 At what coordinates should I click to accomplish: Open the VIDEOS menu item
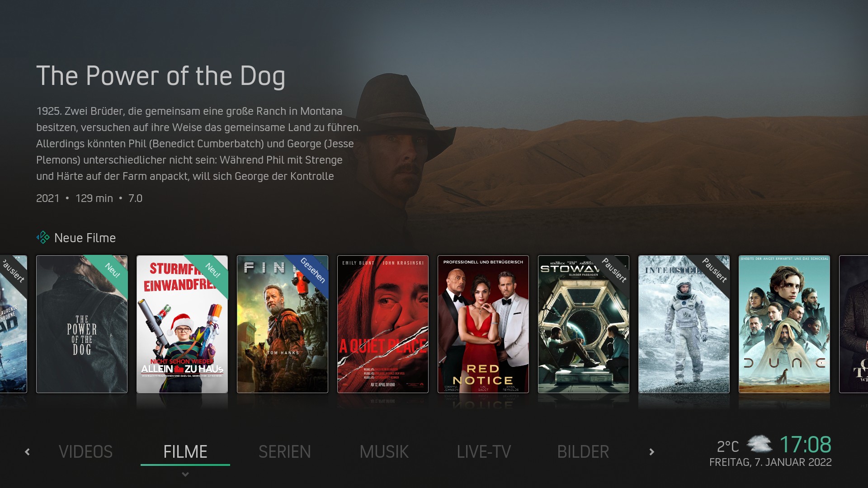click(86, 452)
